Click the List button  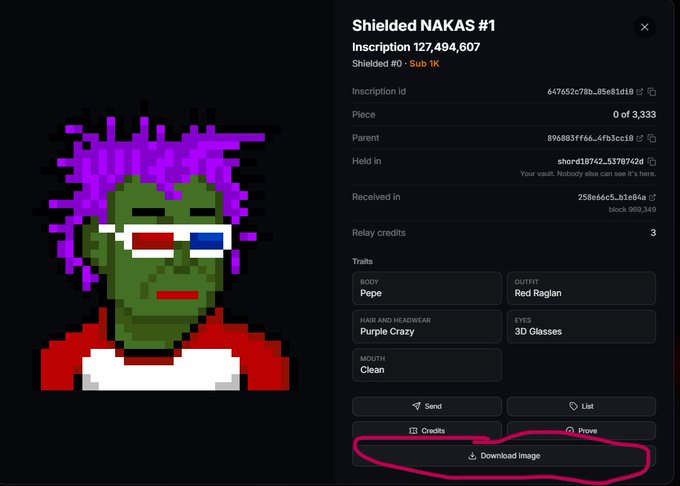coord(581,406)
